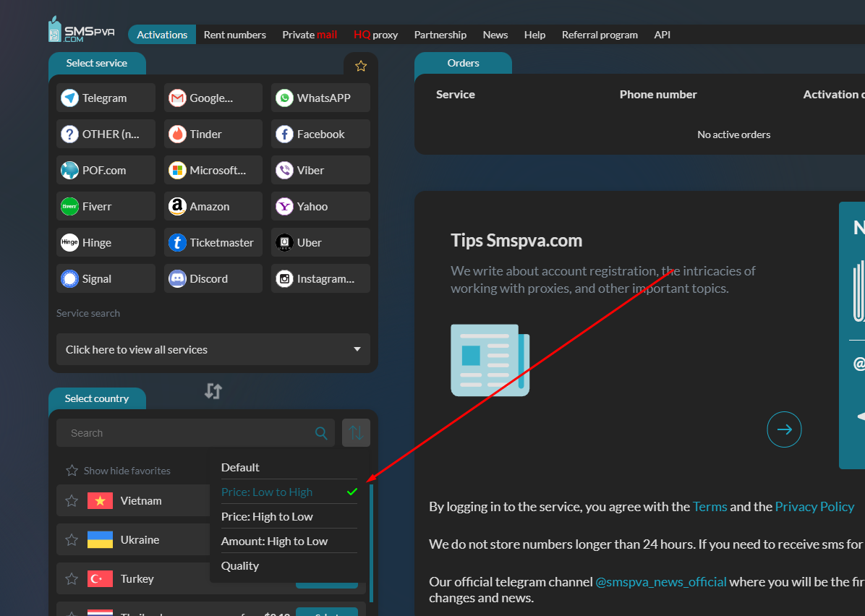Image resolution: width=865 pixels, height=616 pixels.
Task: Open the Privacy Policy link
Action: 814,506
